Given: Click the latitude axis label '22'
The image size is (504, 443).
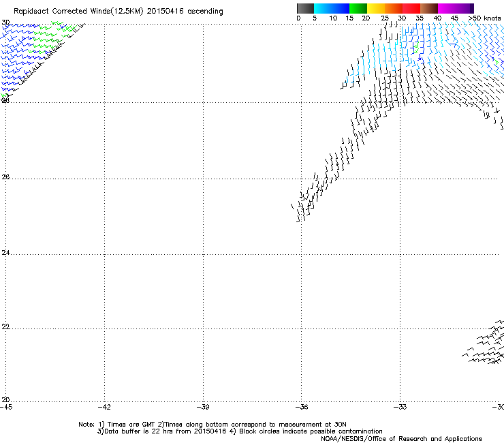Looking at the screenshot, I should pyautogui.click(x=5, y=326).
